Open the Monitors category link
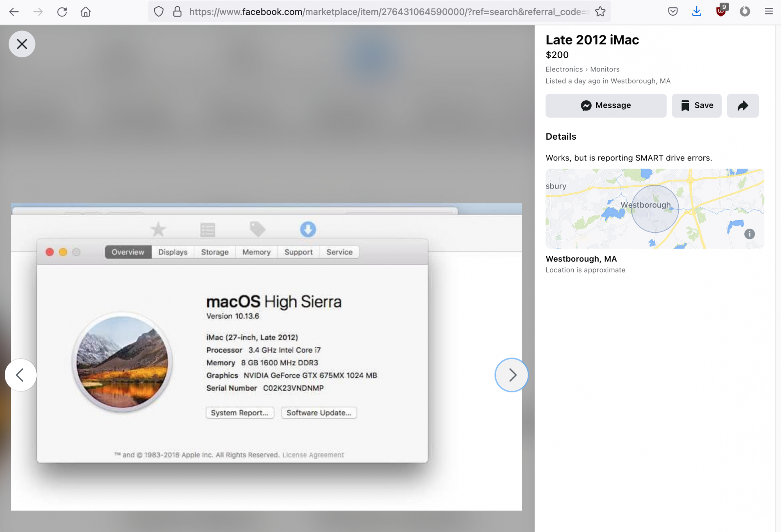Viewport: 781px width, 532px height. point(604,69)
